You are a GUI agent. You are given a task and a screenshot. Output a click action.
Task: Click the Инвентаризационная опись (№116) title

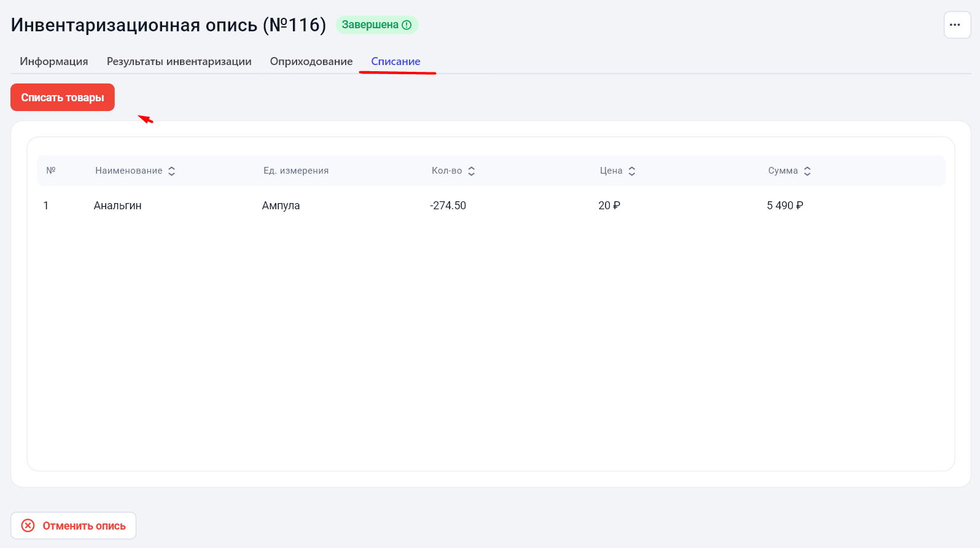169,25
